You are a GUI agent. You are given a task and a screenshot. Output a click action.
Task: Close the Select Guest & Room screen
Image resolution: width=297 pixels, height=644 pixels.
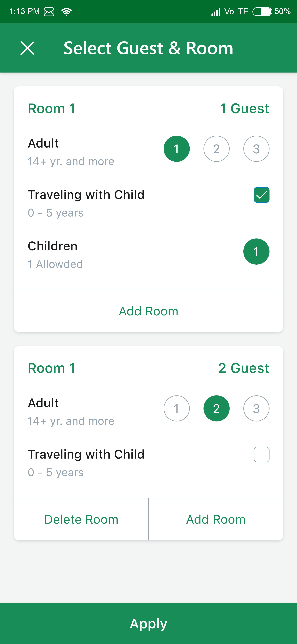[27, 48]
